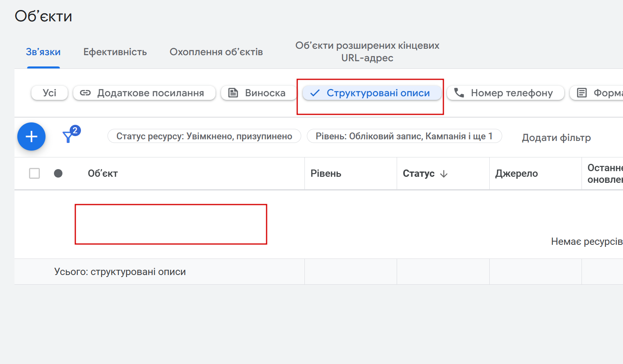The height and width of the screenshot is (364, 623).
Task: Select the Виноска filter chip
Action: (258, 93)
